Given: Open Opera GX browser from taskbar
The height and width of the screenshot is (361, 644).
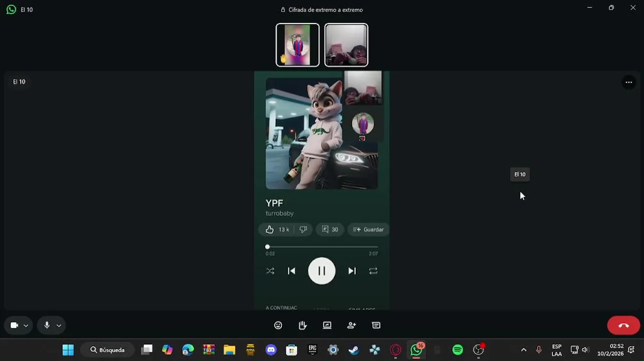Looking at the screenshot, I should click(395, 350).
